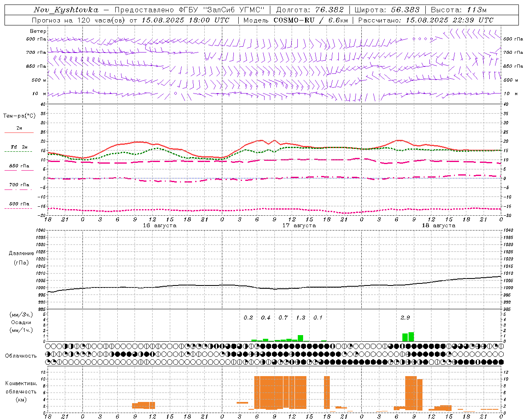Click the precipitation amount 0.1
The height and width of the screenshot is (420, 525).
pyautogui.click(x=318, y=317)
